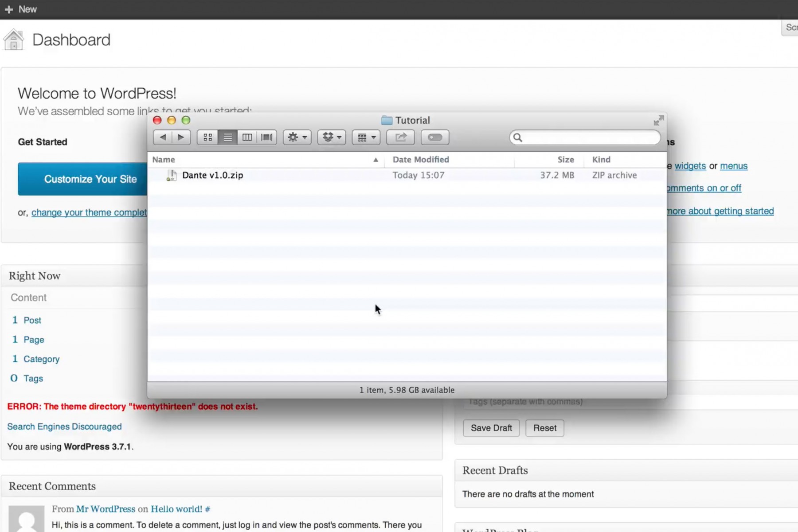Viewport: 798px width, 532px height.
Task: Open the Hello world! # post link
Action: point(180,509)
